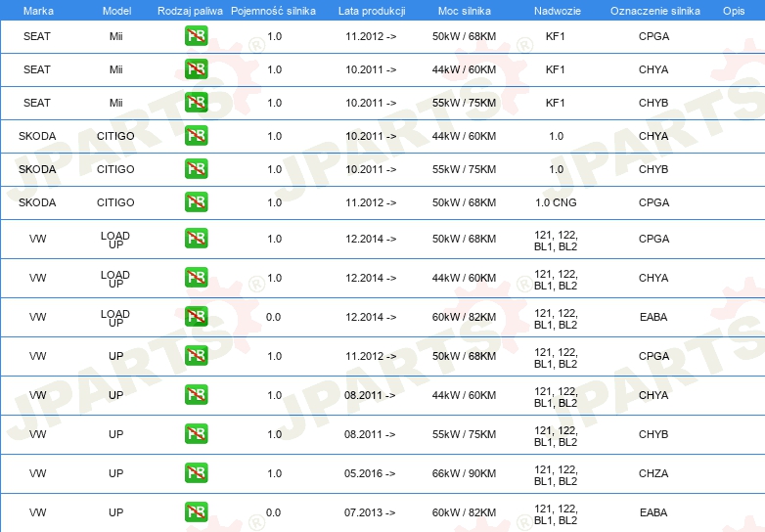Image resolution: width=765 pixels, height=532 pixels.
Task: Select the fuel icon in VW UP CHYA row
Action: 196,394
